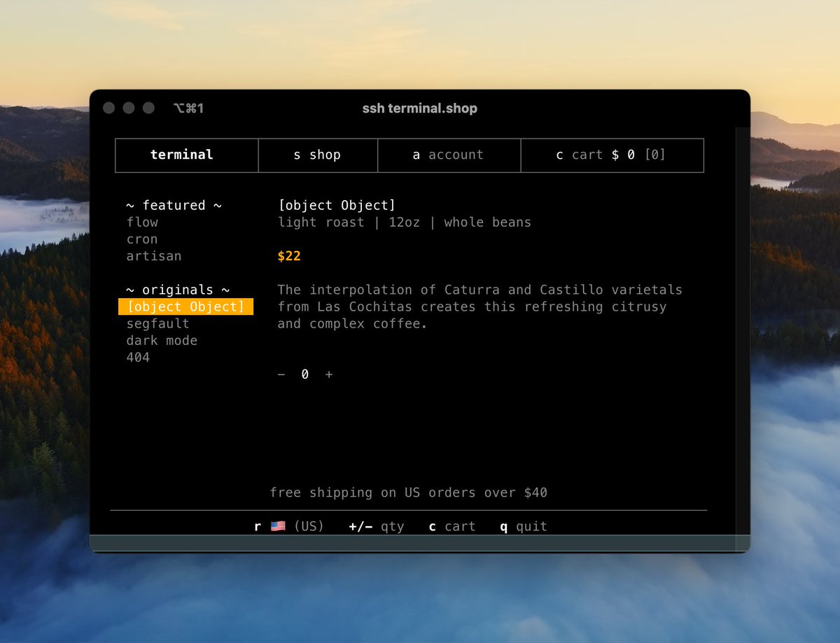The width and height of the screenshot is (840, 643).
Task: Click the +/- qty footer hint
Action: tap(377, 526)
